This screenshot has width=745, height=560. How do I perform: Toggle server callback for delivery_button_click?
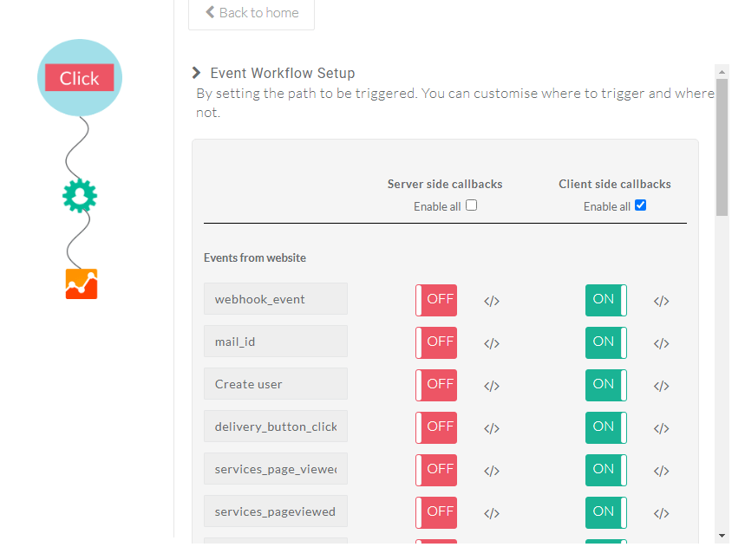click(x=436, y=427)
